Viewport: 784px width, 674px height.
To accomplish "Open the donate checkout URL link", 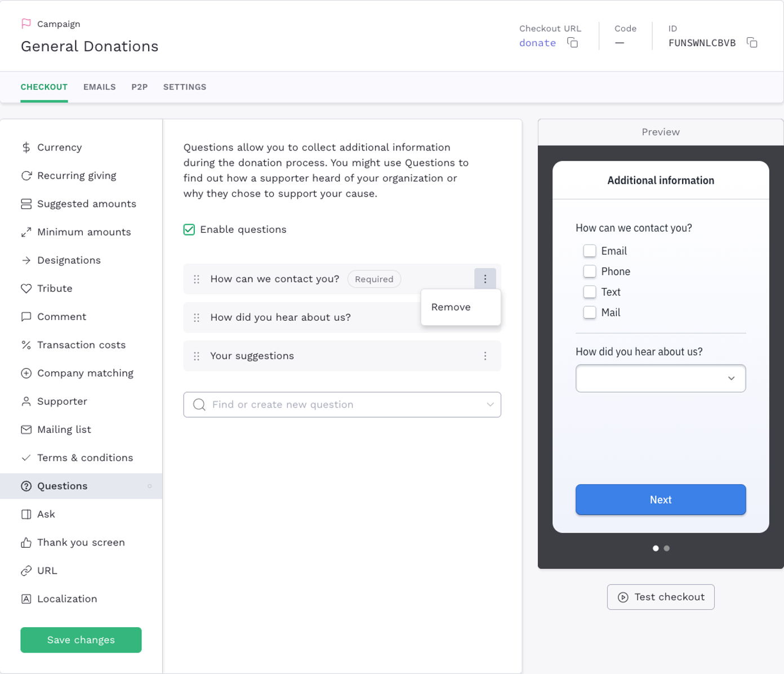I will 537,43.
